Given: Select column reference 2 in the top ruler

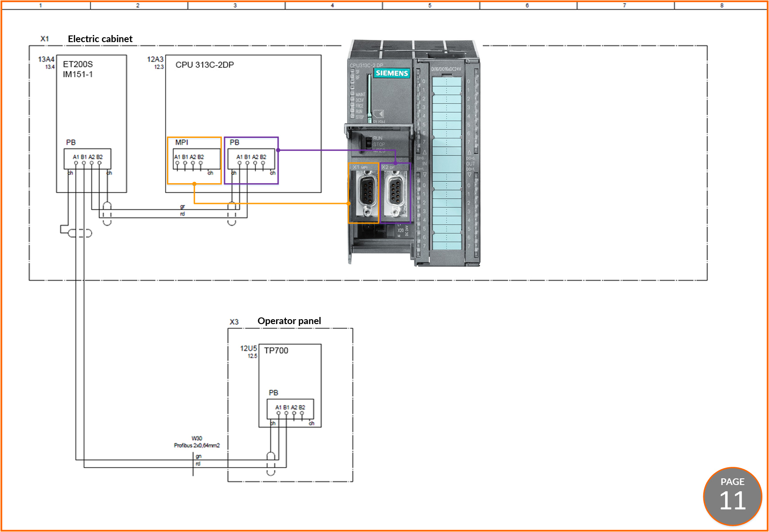Looking at the screenshot, I should click(138, 5).
